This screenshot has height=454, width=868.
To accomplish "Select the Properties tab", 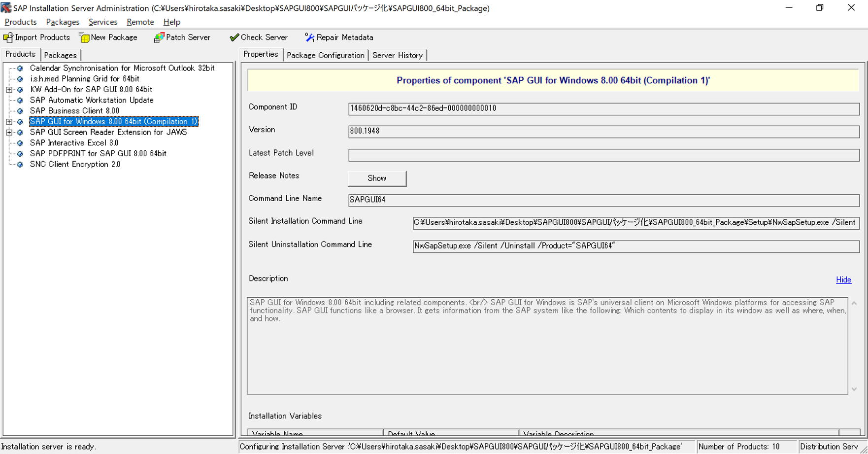I will (x=261, y=54).
